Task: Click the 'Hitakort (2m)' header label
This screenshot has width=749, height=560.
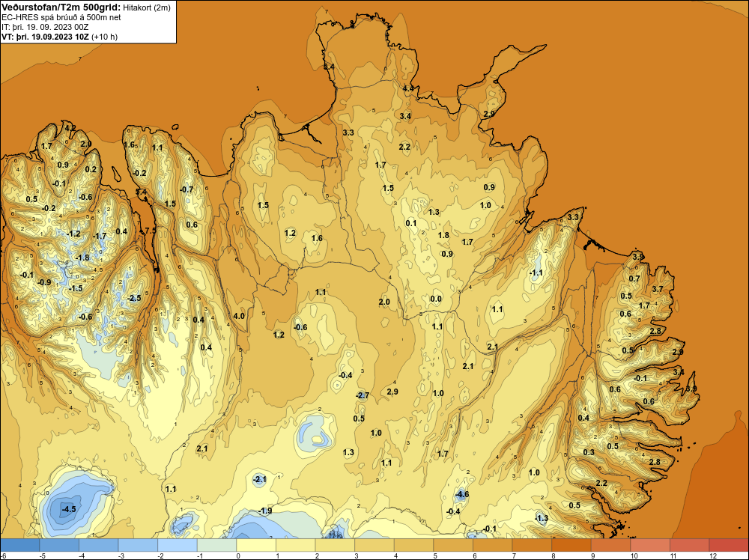Action: click(146, 7)
